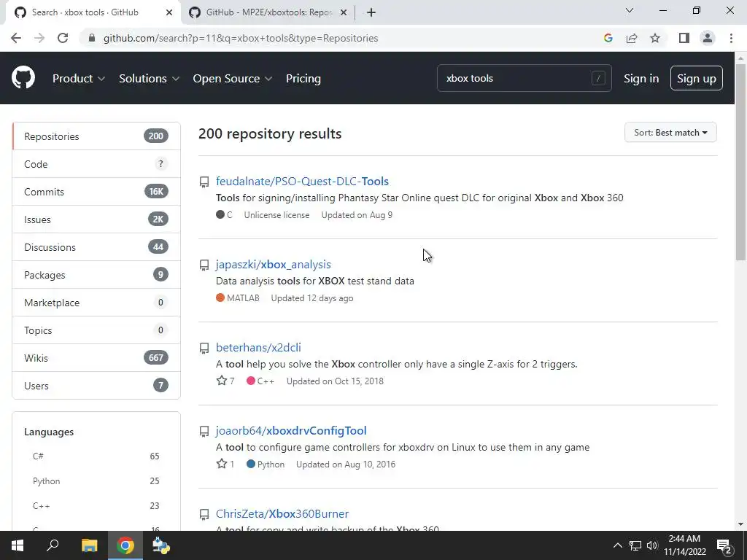
Task: Filter results by C++ language
Action: tap(96, 506)
